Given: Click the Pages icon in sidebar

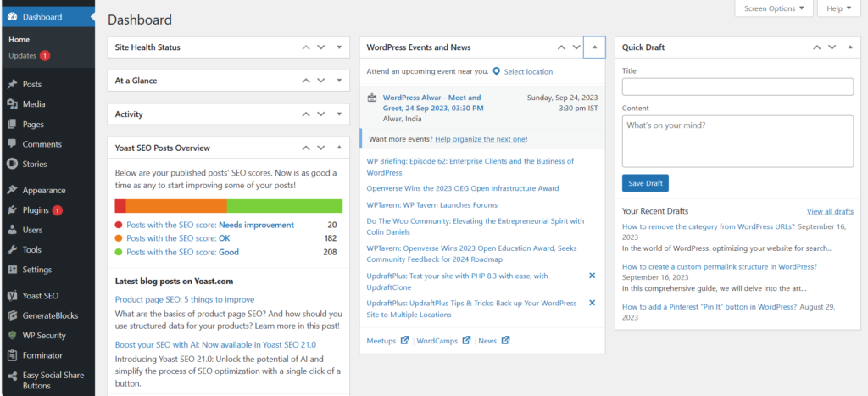Looking at the screenshot, I should pyautogui.click(x=12, y=125).
